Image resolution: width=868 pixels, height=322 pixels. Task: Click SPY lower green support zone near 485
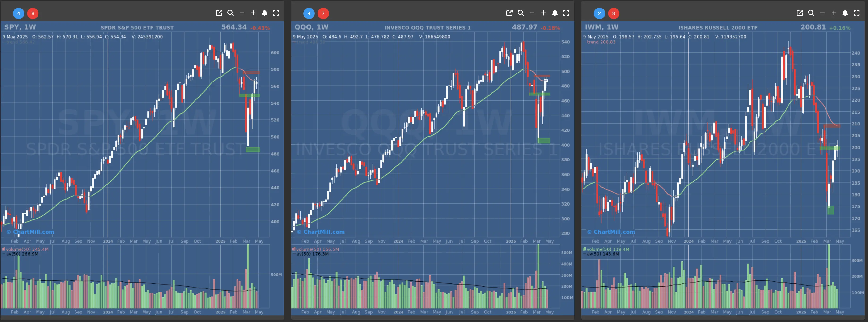253,149
